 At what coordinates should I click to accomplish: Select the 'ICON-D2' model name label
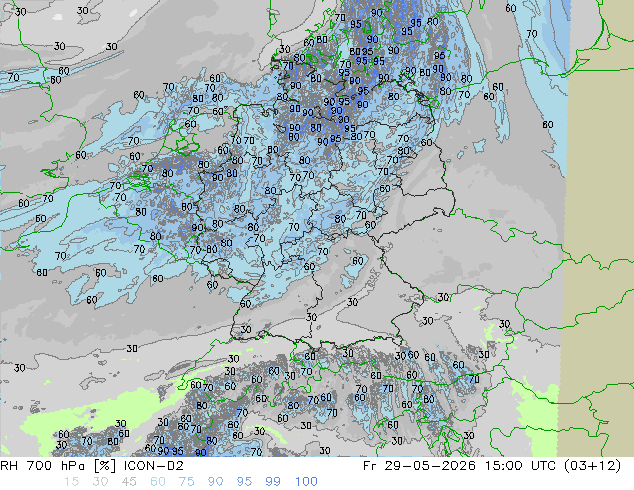pos(154,466)
